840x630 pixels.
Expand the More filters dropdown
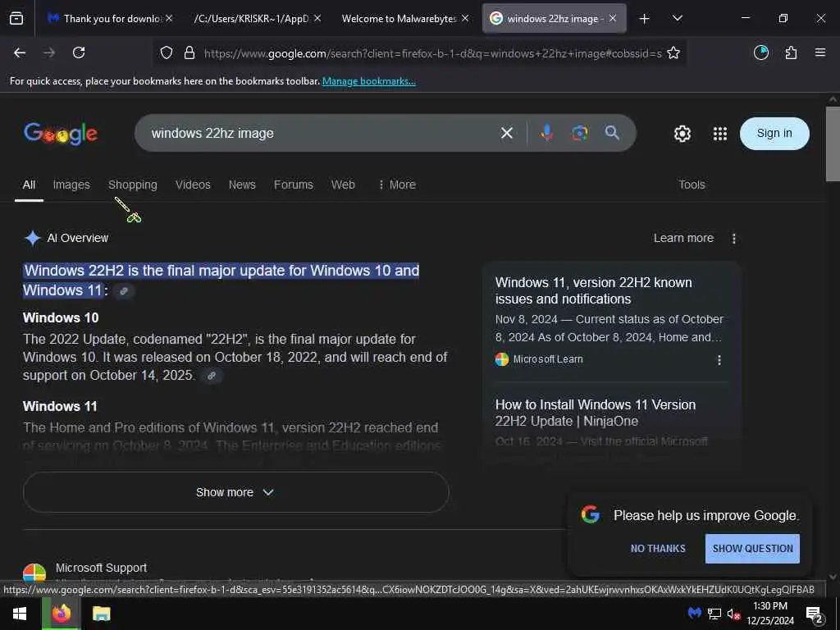(397, 185)
